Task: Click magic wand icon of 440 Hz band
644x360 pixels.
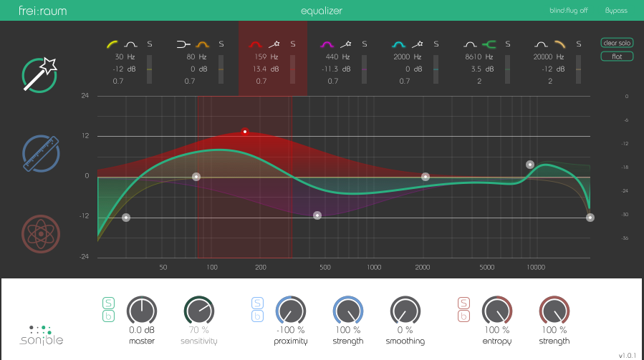Action: point(346,44)
